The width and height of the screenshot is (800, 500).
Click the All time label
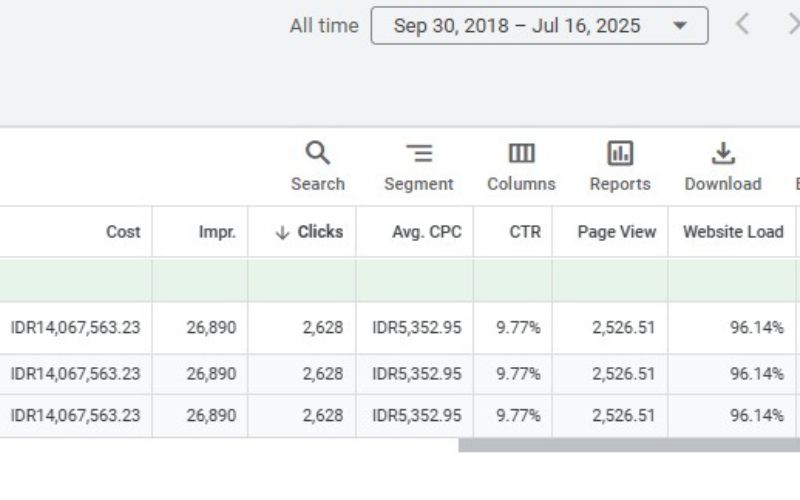click(x=323, y=26)
